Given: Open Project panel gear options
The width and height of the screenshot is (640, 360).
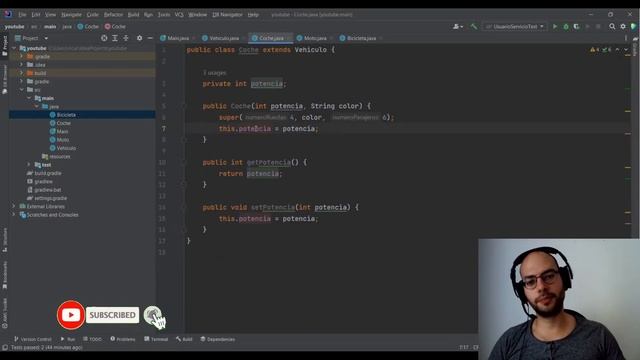Looking at the screenshot, I should click(x=140, y=38).
